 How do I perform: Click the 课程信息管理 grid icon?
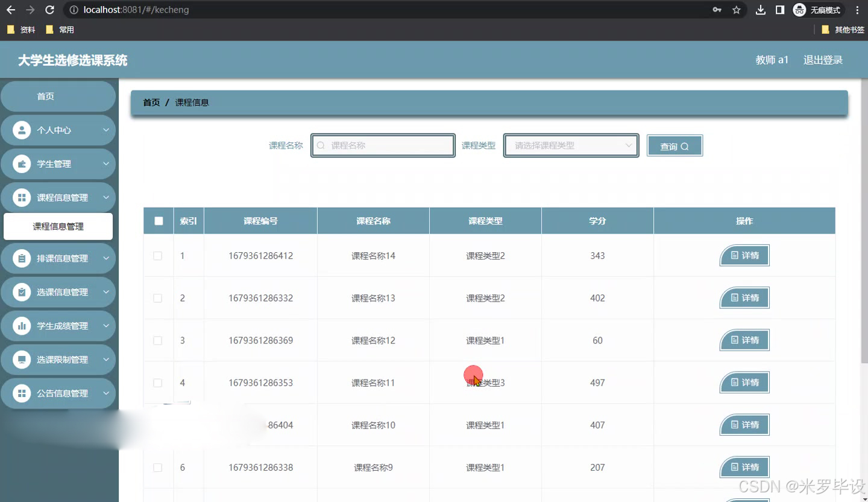(22, 197)
